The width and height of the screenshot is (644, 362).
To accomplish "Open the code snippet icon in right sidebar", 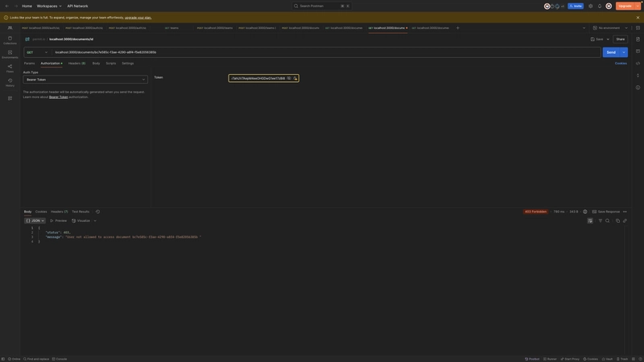I will [x=638, y=64].
